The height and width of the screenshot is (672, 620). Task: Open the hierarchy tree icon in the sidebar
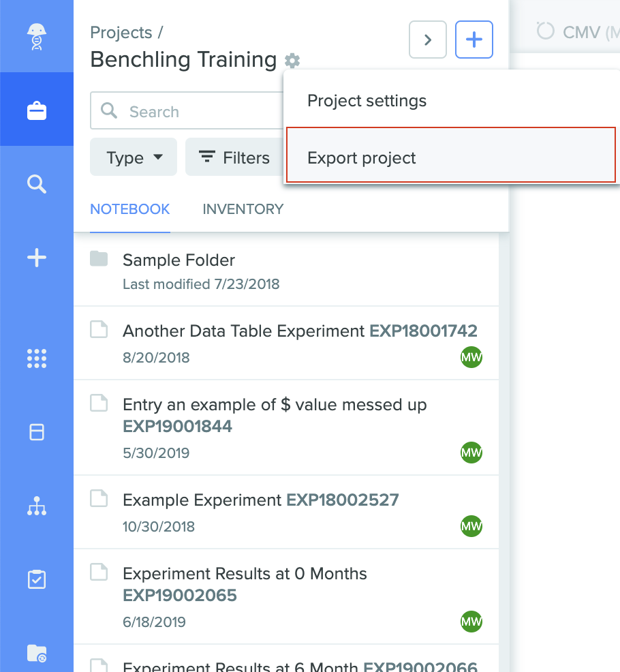[x=36, y=506]
